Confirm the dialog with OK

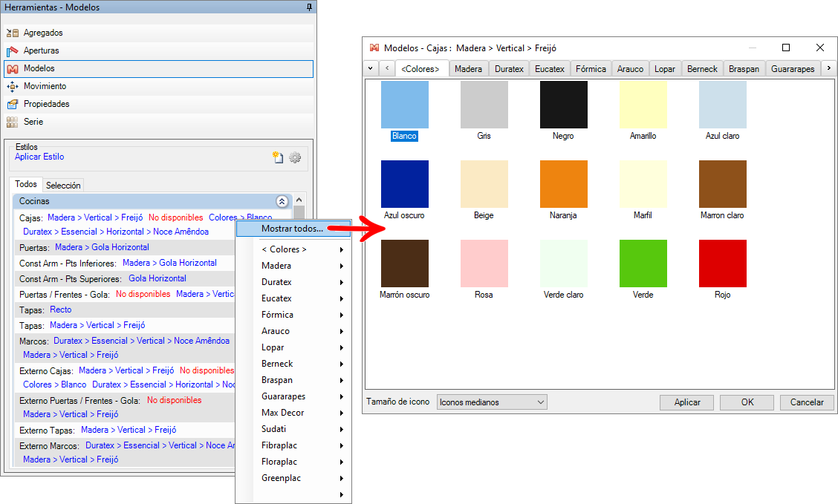tap(747, 402)
